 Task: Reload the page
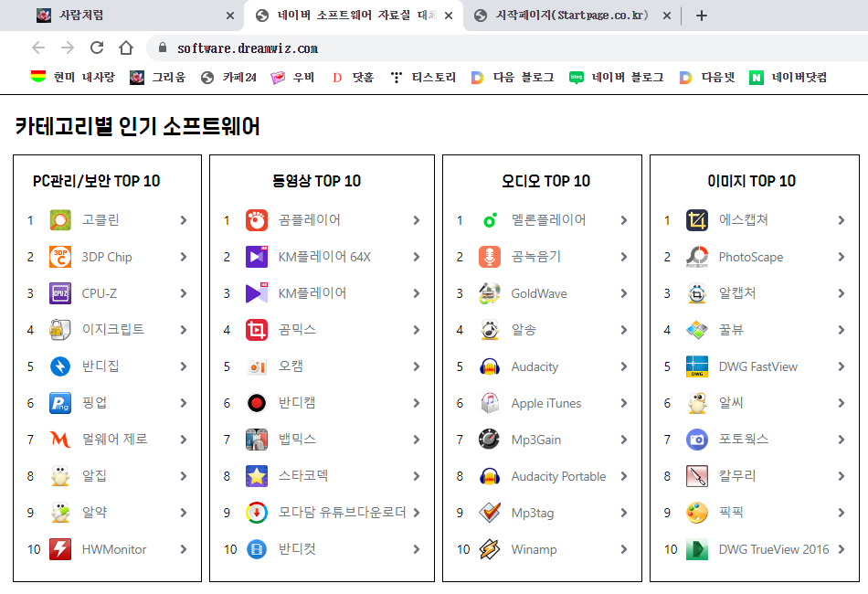tap(97, 48)
